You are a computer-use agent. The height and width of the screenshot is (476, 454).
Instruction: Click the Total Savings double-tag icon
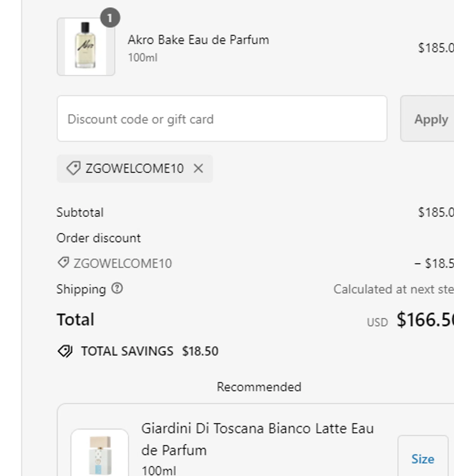(65, 351)
